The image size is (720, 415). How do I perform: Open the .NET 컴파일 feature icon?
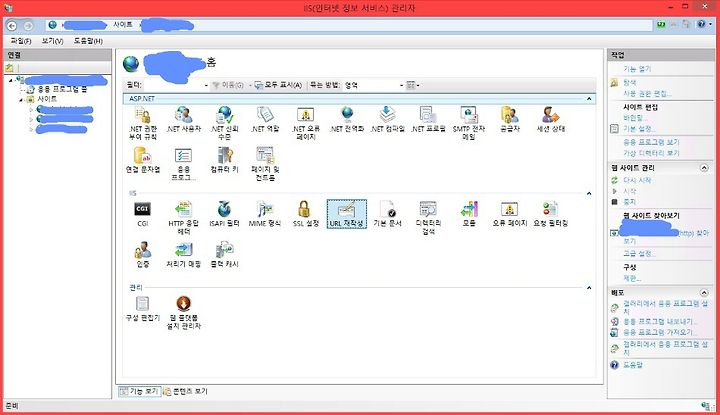[x=387, y=119]
